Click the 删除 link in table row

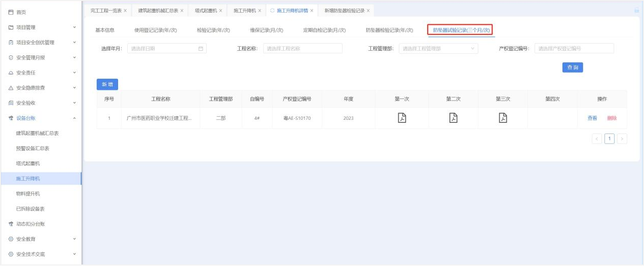[612, 118]
